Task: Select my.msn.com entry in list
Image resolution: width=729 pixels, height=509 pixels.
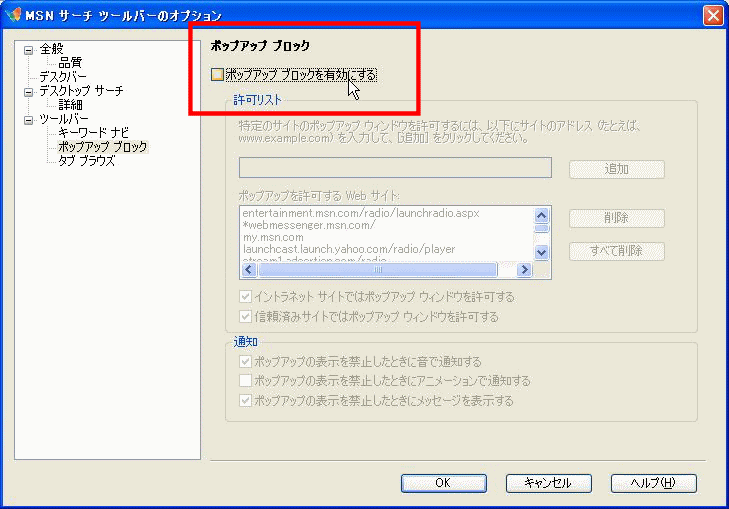Action: coord(273,238)
